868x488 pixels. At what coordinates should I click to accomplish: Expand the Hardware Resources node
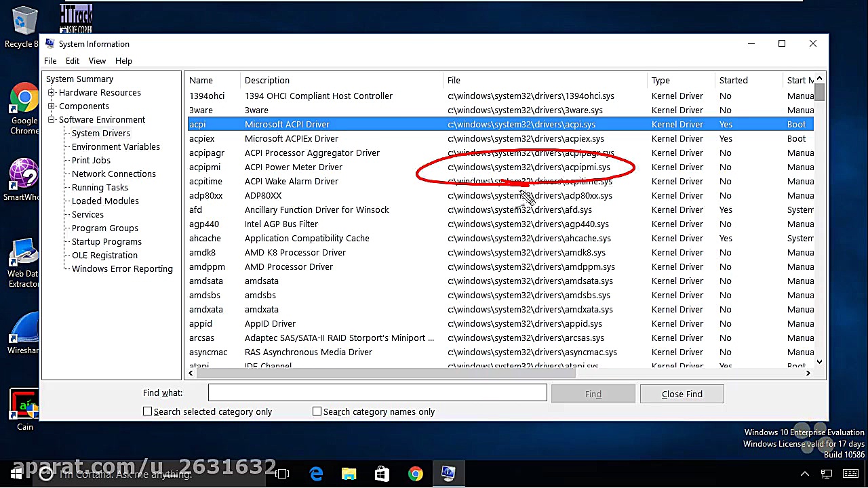[51, 92]
